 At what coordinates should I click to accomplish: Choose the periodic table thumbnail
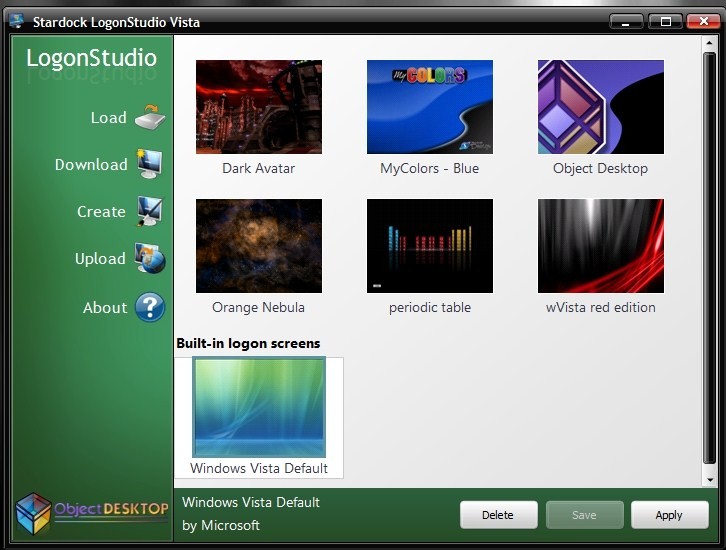(x=430, y=246)
